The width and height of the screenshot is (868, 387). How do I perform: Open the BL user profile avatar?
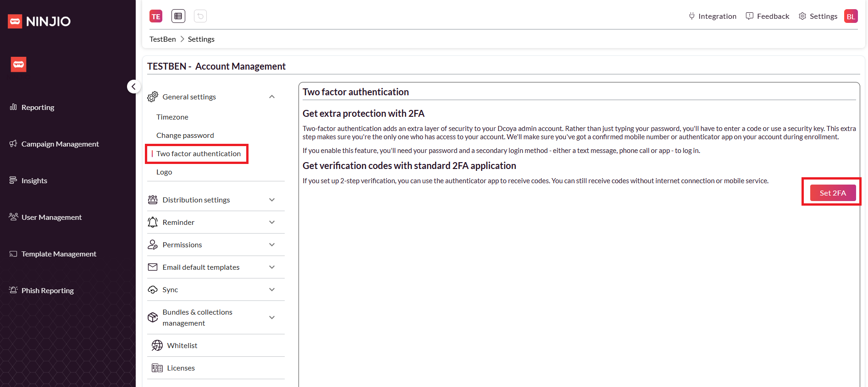click(x=851, y=16)
